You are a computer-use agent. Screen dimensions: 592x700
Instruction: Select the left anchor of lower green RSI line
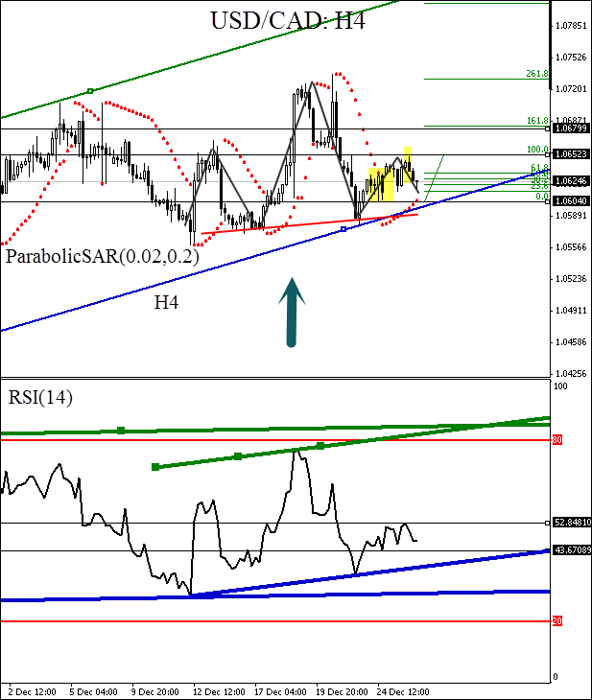coord(155,467)
